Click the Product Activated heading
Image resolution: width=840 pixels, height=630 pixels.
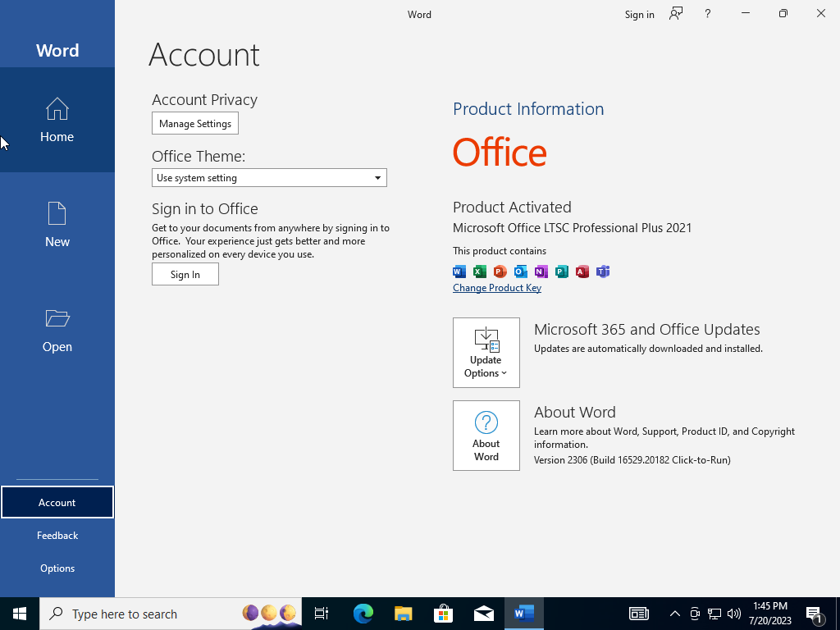pos(512,208)
